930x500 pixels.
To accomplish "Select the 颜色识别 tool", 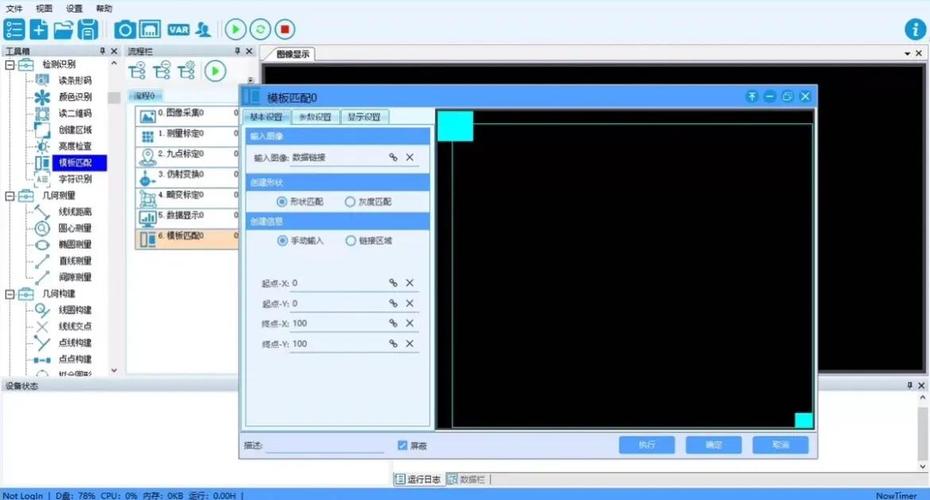I will [75, 97].
